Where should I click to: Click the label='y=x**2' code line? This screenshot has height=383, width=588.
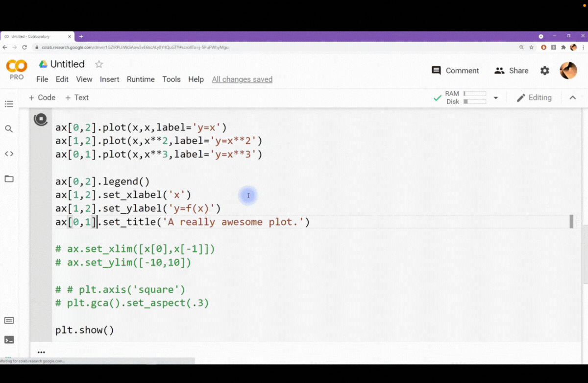(x=159, y=141)
